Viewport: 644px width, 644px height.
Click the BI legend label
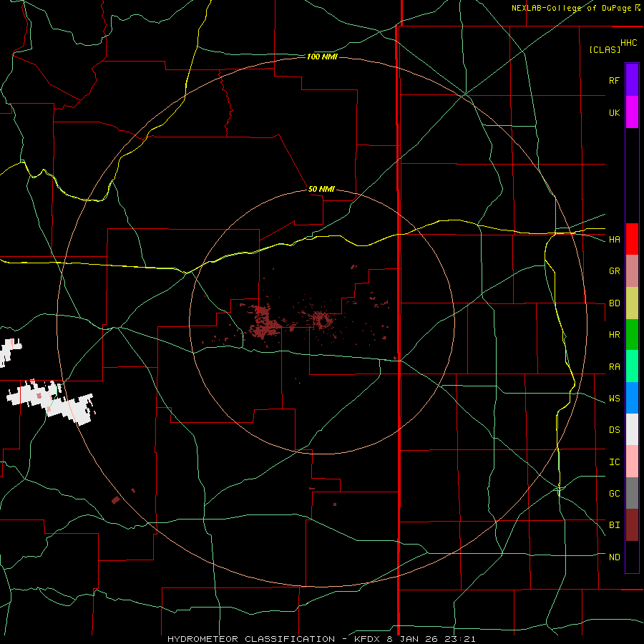614,525
